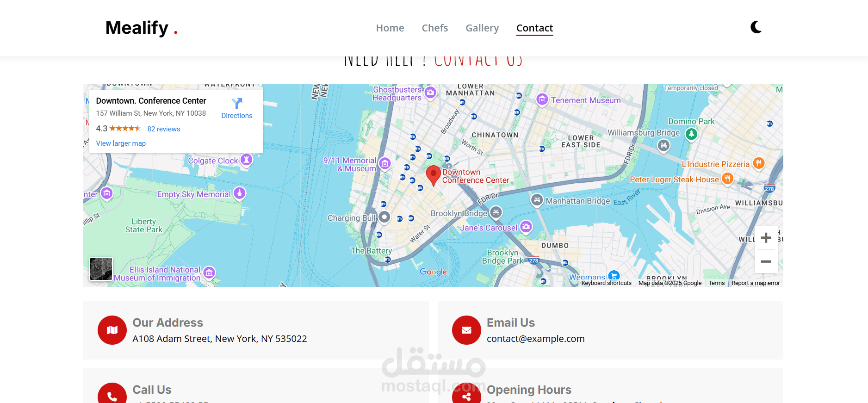Open the map Terms link

pyautogui.click(x=716, y=283)
